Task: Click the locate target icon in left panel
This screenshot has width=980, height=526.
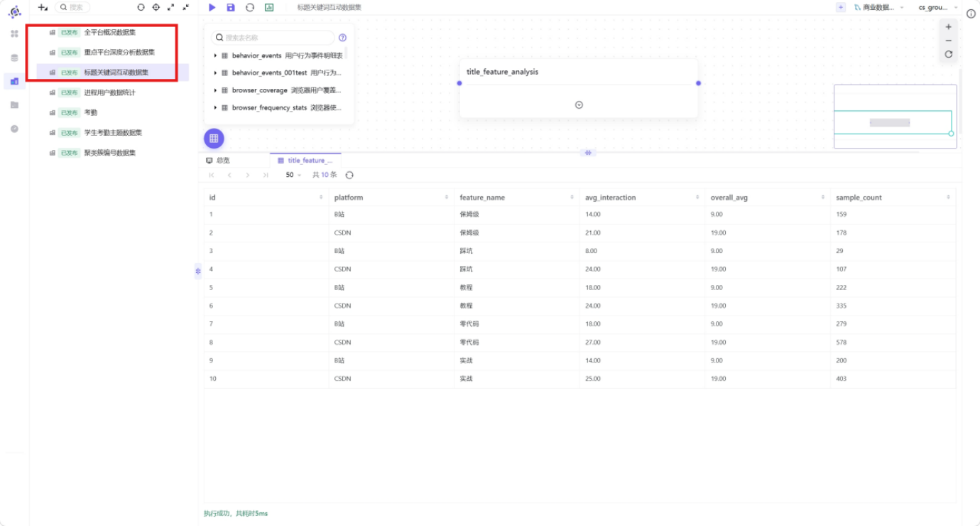Action: (x=156, y=7)
